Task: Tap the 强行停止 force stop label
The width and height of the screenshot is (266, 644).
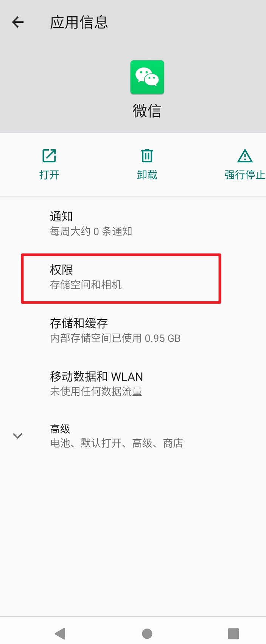Action: point(245,175)
